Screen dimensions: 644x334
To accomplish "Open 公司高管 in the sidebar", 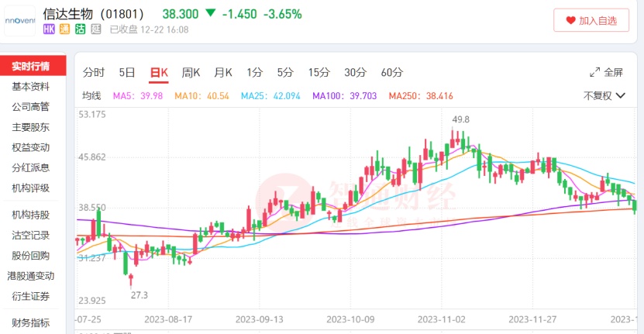I will pyautogui.click(x=31, y=107).
